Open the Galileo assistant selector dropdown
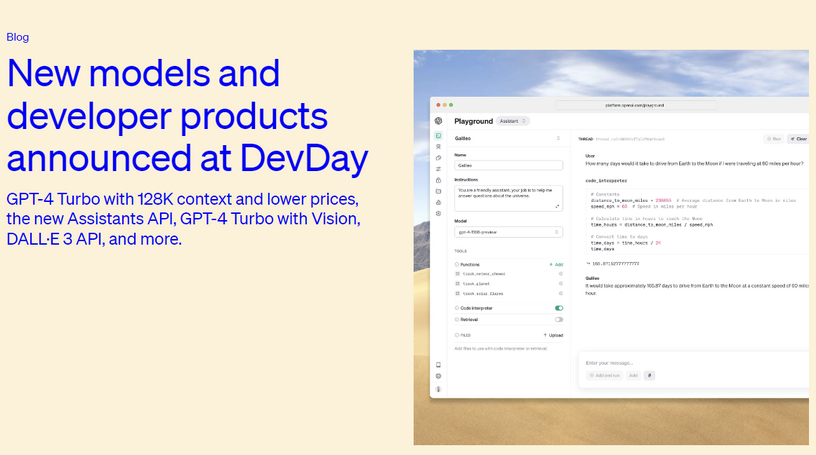The image size is (816, 455). tap(508, 138)
